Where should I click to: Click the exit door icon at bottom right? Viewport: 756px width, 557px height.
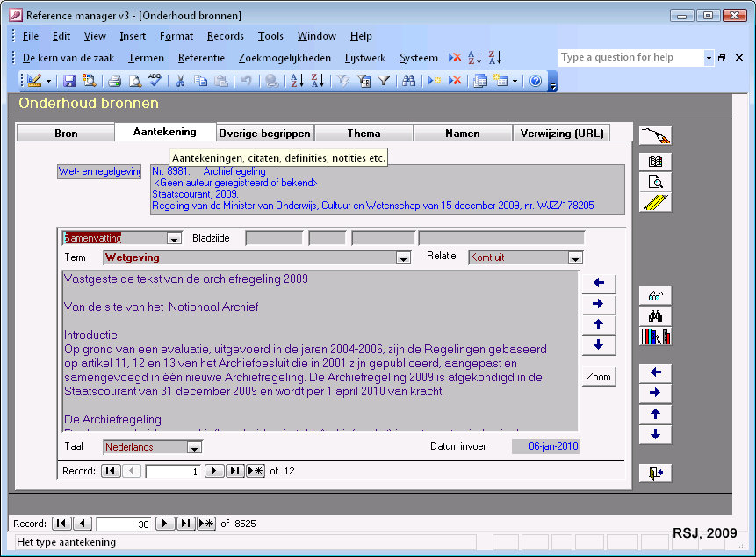(x=655, y=473)
